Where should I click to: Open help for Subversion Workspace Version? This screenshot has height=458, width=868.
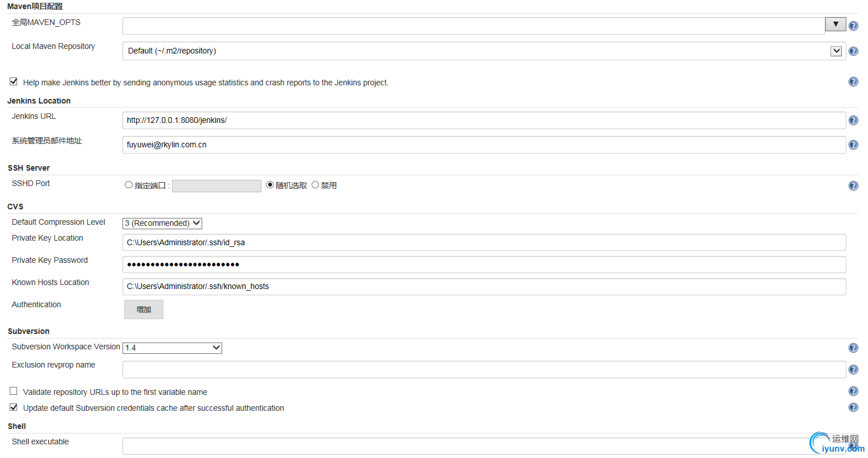(853, 348)
